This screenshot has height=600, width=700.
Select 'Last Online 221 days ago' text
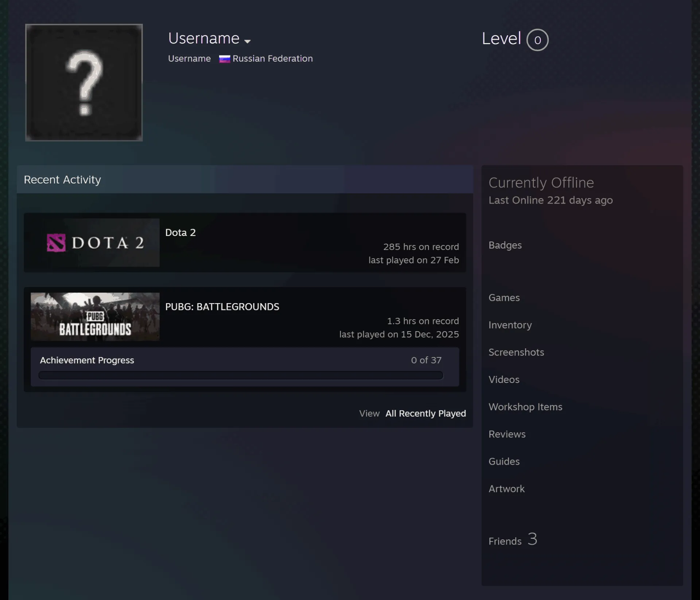[x=551, y=200]
